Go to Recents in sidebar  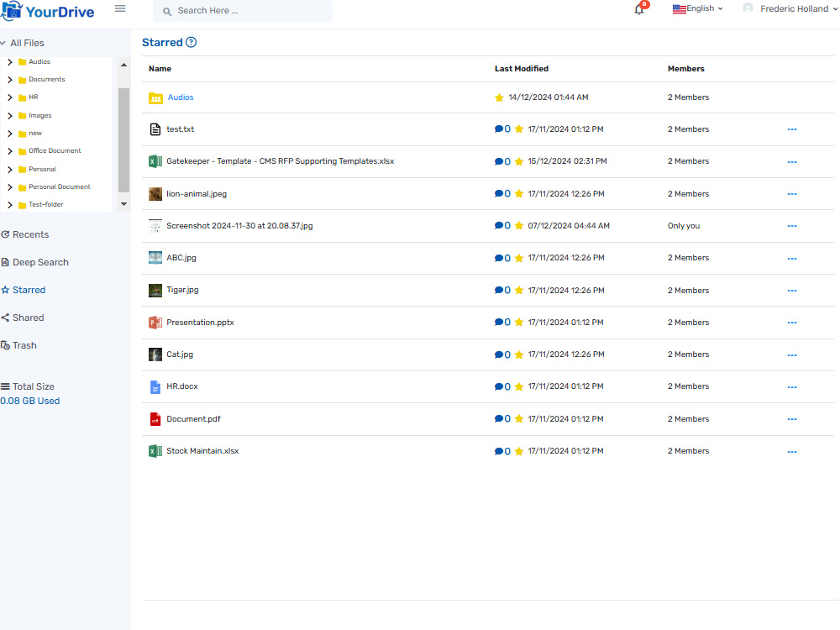tap(24, 234)
